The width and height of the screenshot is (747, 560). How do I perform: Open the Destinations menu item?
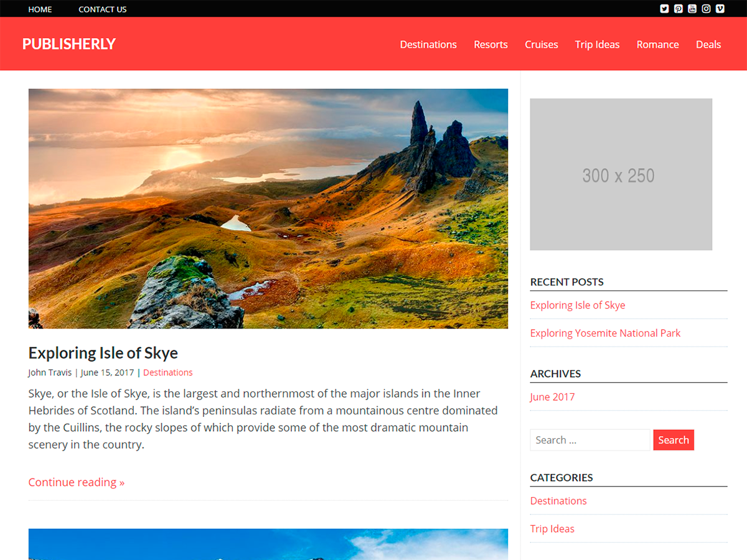click(428, 44)
